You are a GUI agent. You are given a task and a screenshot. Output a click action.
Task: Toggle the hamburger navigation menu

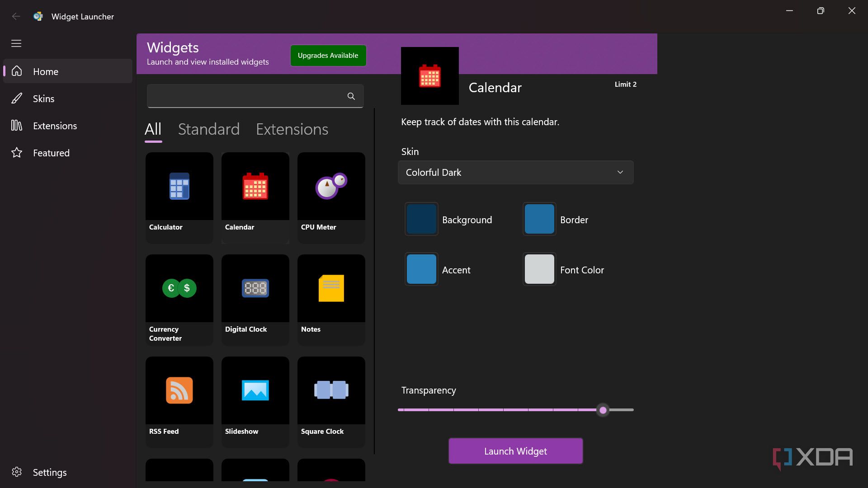(16, 43)
